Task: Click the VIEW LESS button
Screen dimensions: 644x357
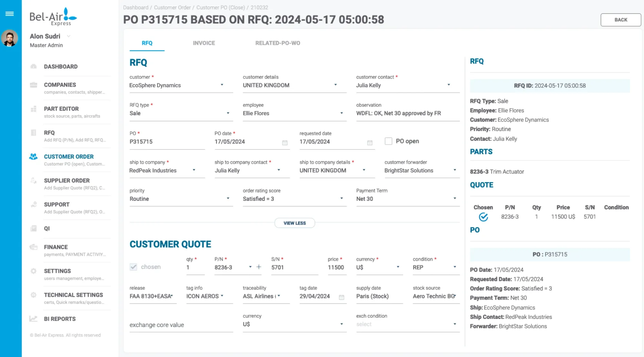Action: pos(295,223)
